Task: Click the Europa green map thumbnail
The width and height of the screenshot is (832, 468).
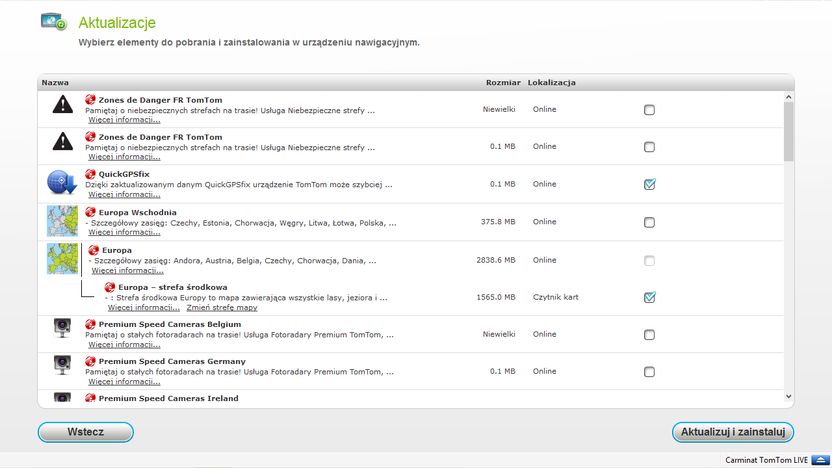Action: click(62, 258)
